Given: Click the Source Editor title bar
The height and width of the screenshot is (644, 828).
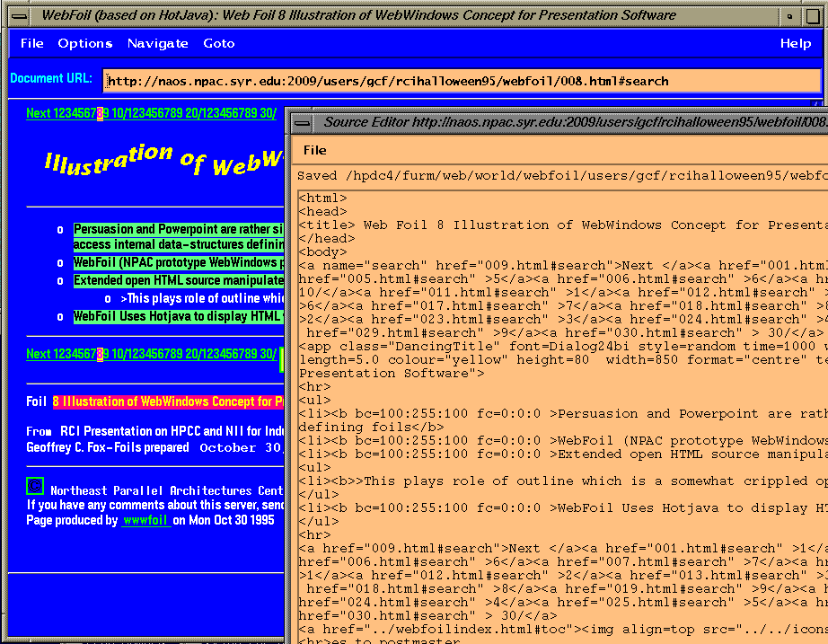Looking at the screenshot, I should (571, 122).
